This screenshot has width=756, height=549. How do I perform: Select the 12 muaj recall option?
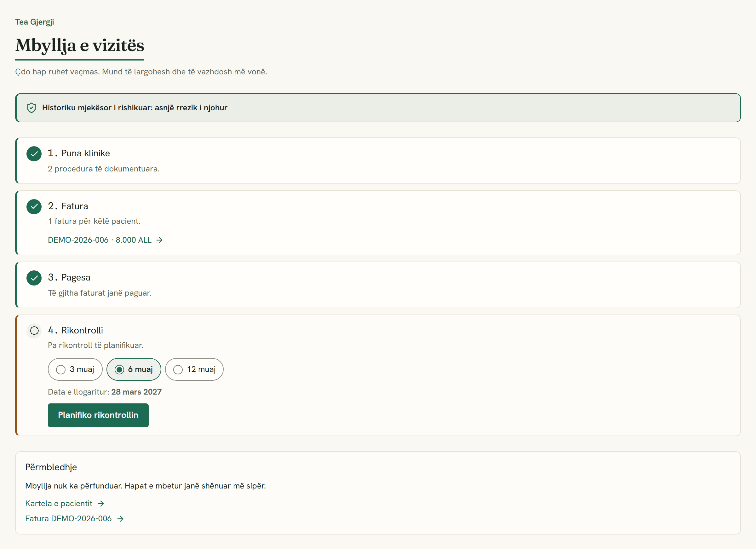click(194, 369)
